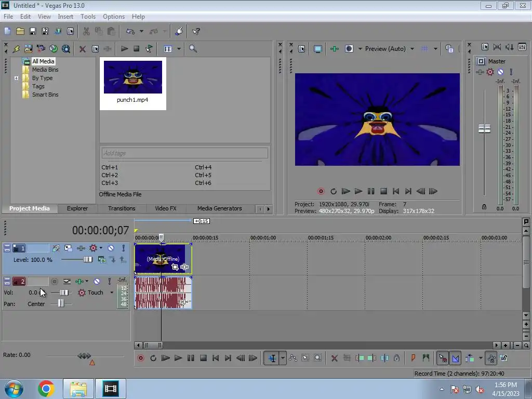Click Record button in timeline transport

141,358
